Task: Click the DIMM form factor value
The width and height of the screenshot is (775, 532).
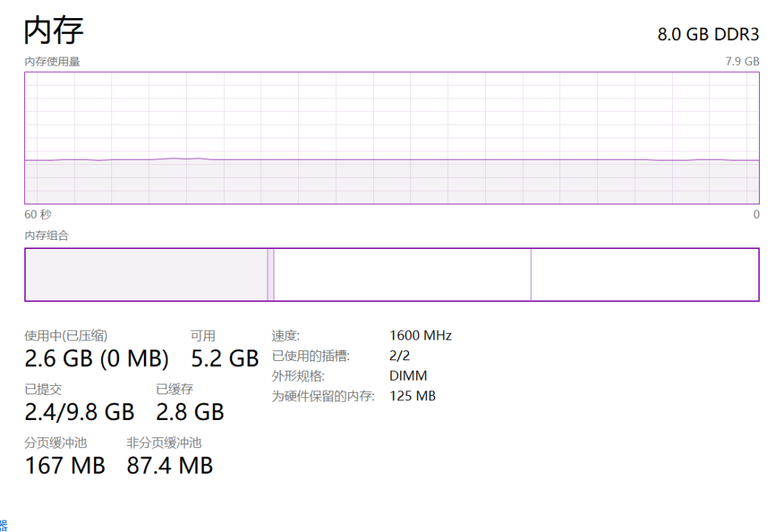Action: [x=408, y=376]
